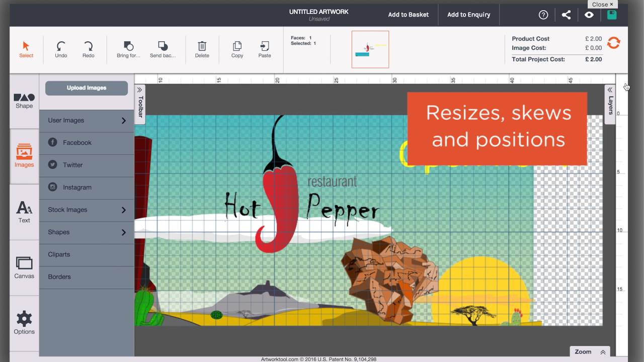
Task: Select Instagram image source
Action: coord(87,187)
